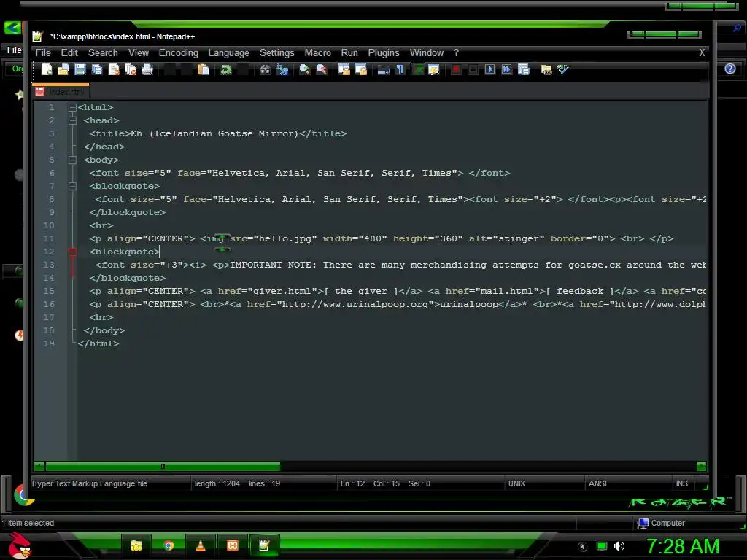Create a new document with the New icon

[47, 69]
